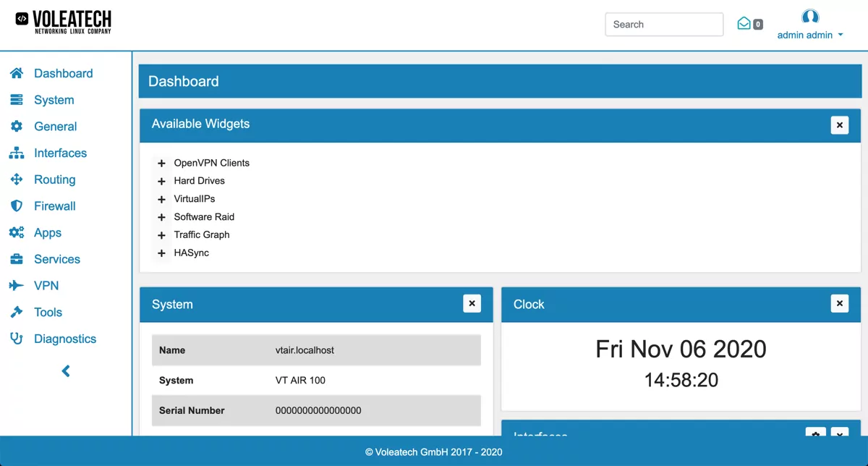Close the Clock widget
Viewport: 868px width, 466px height.
point(840,304)
